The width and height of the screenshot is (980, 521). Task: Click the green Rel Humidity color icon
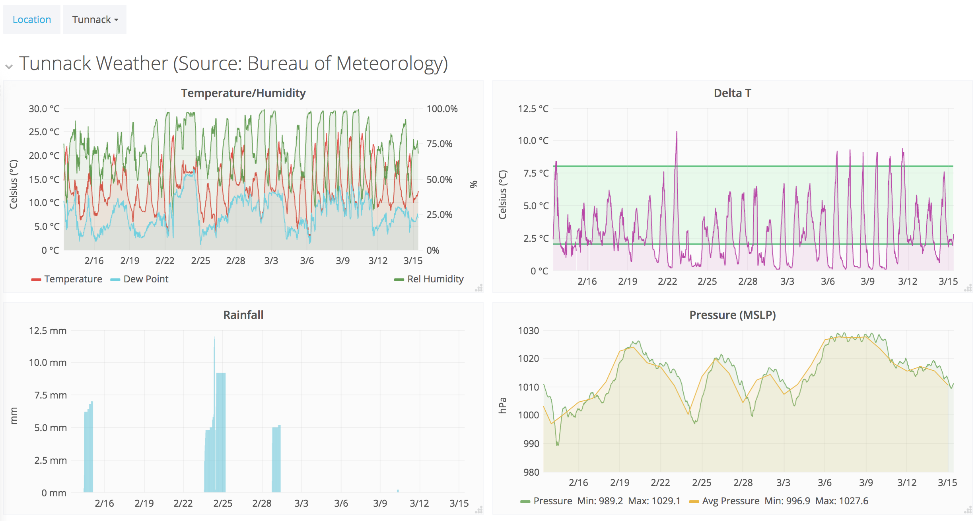(399, 280)
